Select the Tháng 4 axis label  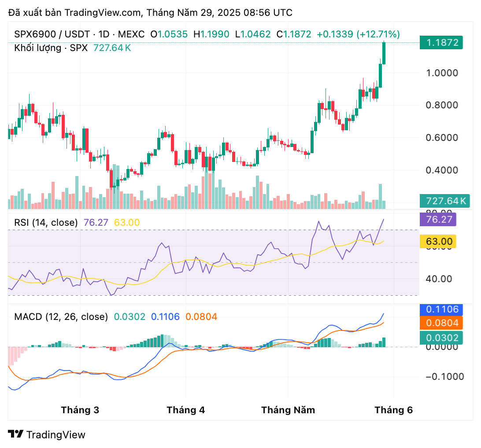[x=185, y=410]
